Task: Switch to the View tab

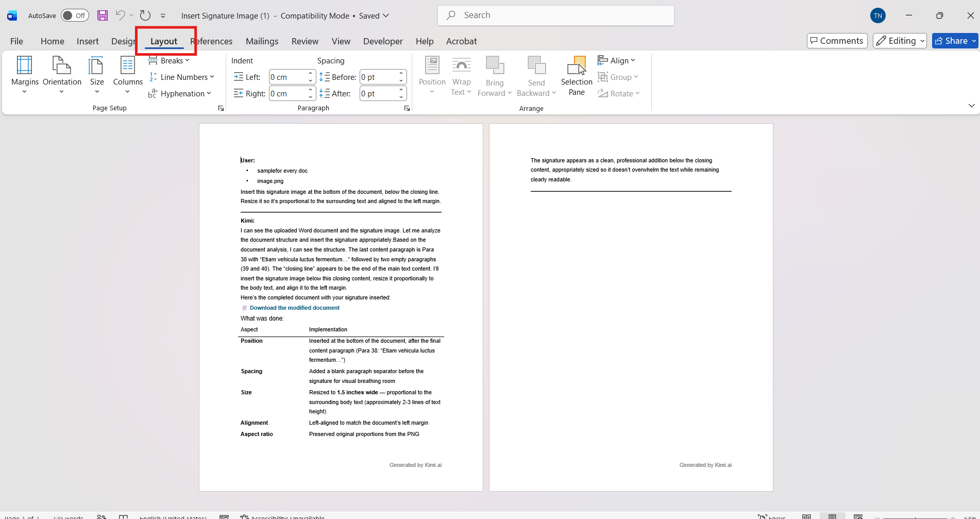Action: [341, 41]
